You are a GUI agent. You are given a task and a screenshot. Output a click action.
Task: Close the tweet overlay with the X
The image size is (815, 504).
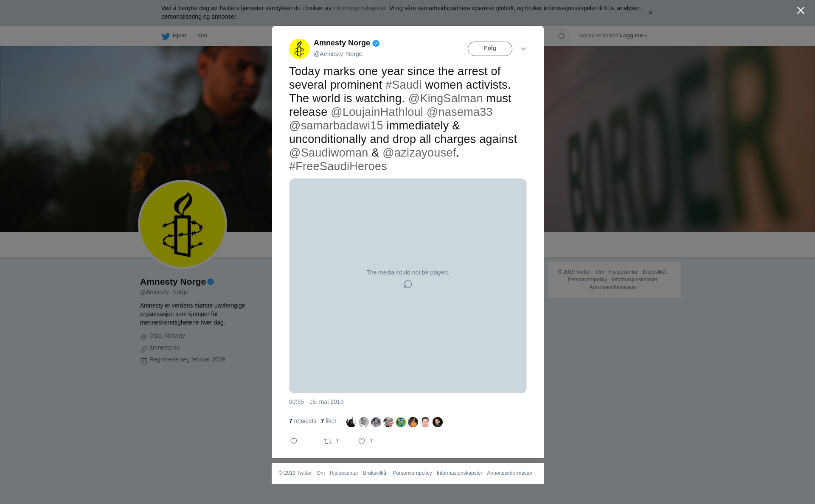click(x=801, y=11)
